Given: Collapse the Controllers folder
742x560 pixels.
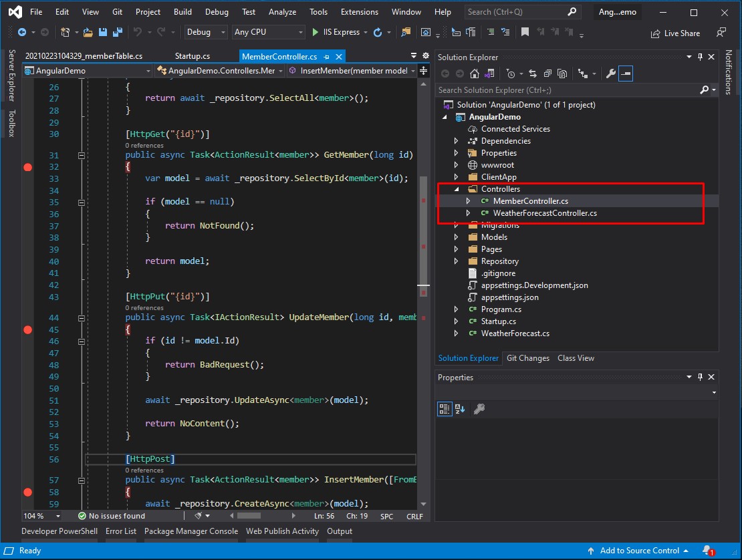Looking at the screenshot, I should pos(456,189).
